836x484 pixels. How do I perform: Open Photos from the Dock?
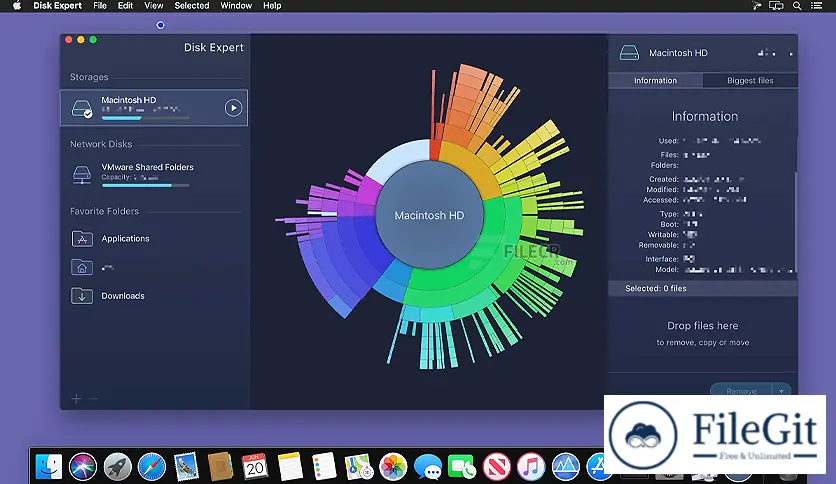tap(393, 467)
